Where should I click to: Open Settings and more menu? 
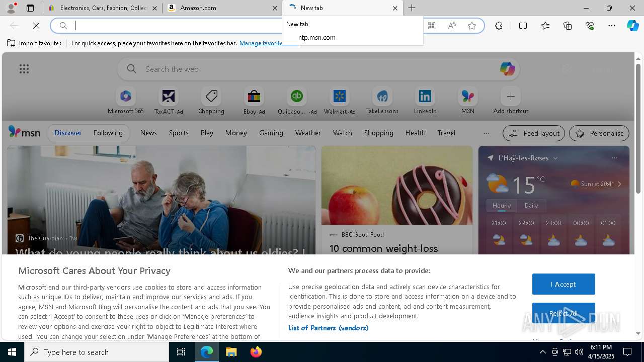click(612, 26)
